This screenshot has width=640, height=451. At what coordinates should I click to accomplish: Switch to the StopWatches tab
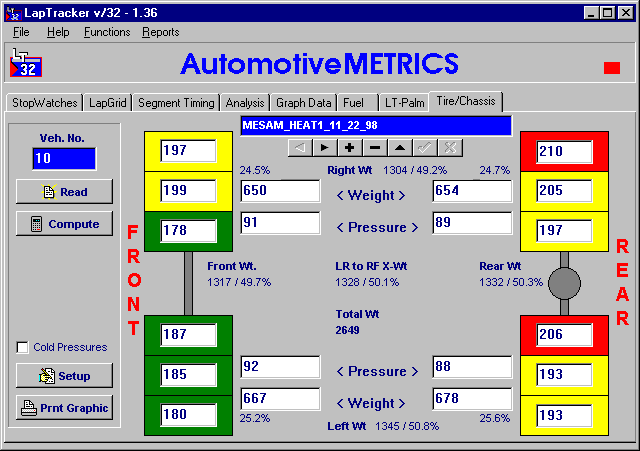click(44, 103)
